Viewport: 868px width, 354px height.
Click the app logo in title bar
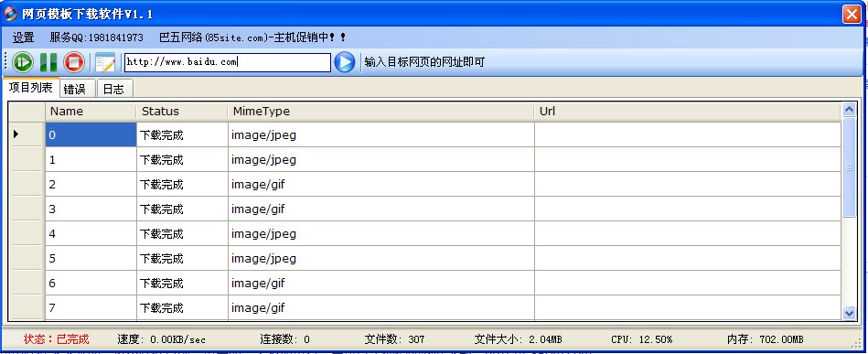pos(10,14)
